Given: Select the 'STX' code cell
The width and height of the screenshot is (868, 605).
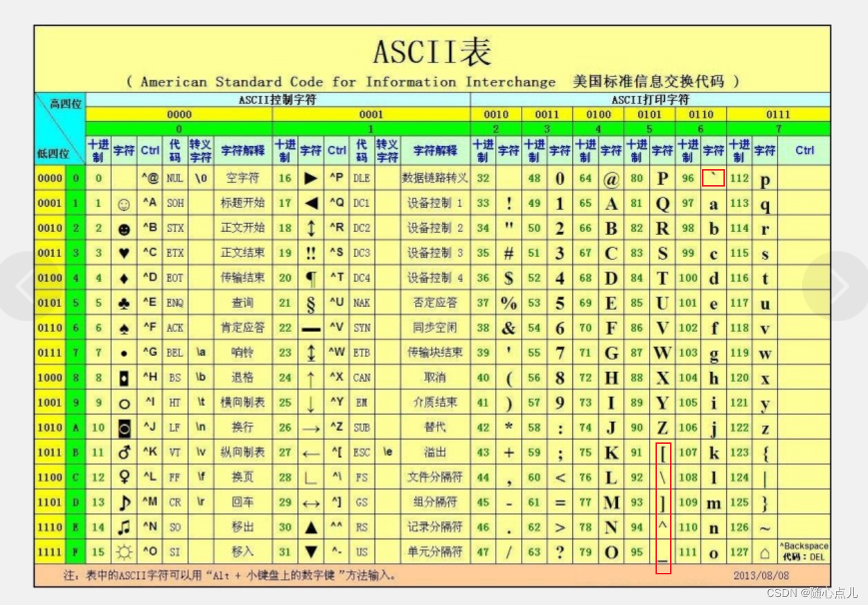Looking at the screenshot, I should pyautogui.click(x=175, y=228).
